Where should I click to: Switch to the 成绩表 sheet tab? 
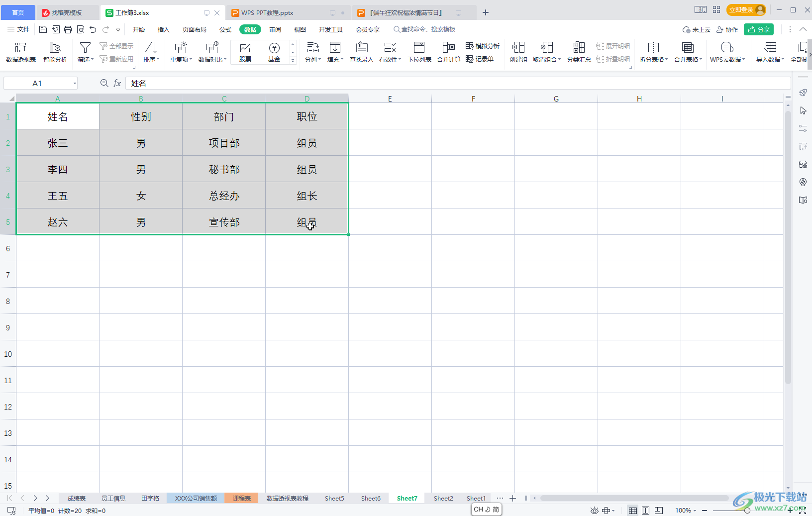pyautogui.click(x=77, y=498)
